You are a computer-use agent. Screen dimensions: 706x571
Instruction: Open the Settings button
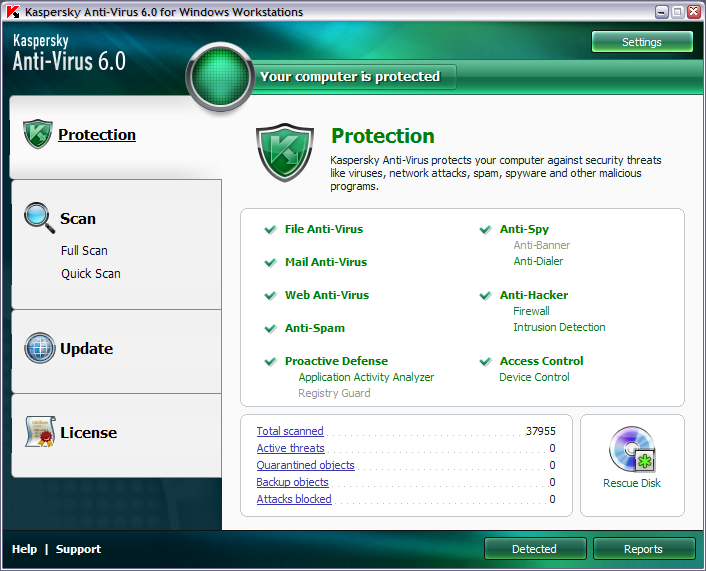pyautogui.click(x=642, y=42)
